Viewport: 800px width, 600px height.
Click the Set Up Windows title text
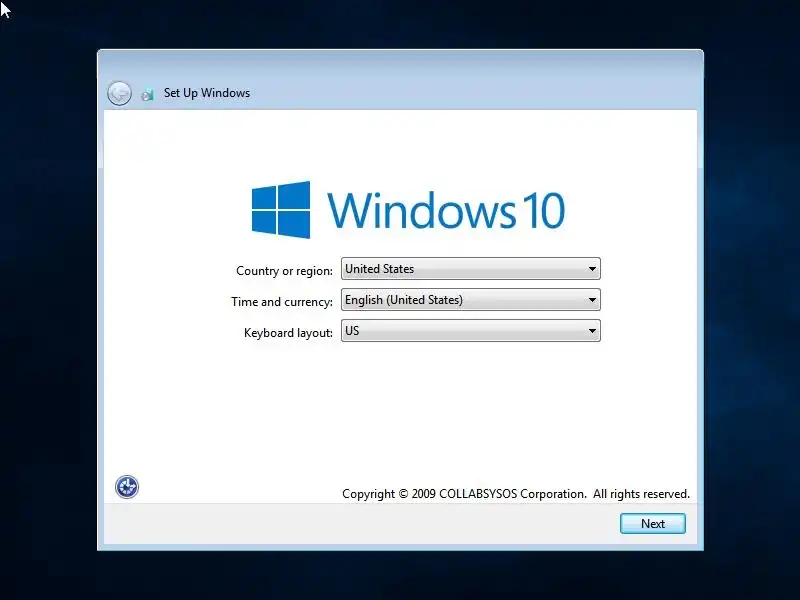207,93
